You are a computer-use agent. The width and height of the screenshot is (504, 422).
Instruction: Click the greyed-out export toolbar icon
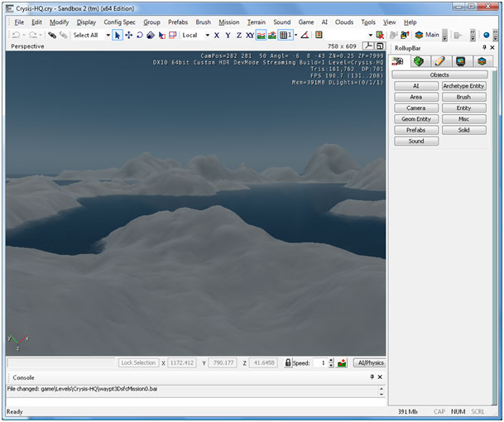[458, 35]
